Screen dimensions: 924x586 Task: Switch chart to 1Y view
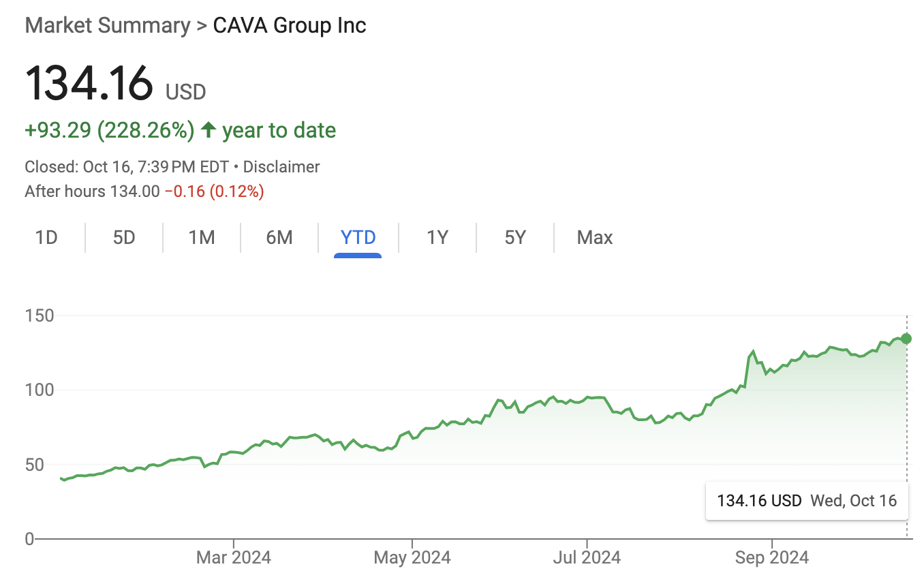pos(437,237)
